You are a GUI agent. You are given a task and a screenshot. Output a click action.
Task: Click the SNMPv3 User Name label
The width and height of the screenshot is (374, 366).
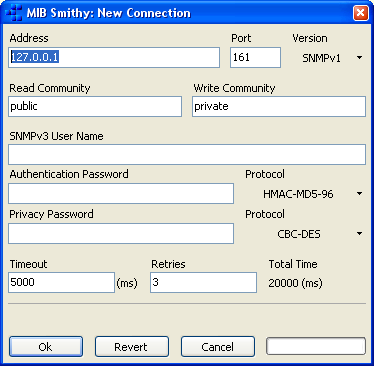point(56,136)
